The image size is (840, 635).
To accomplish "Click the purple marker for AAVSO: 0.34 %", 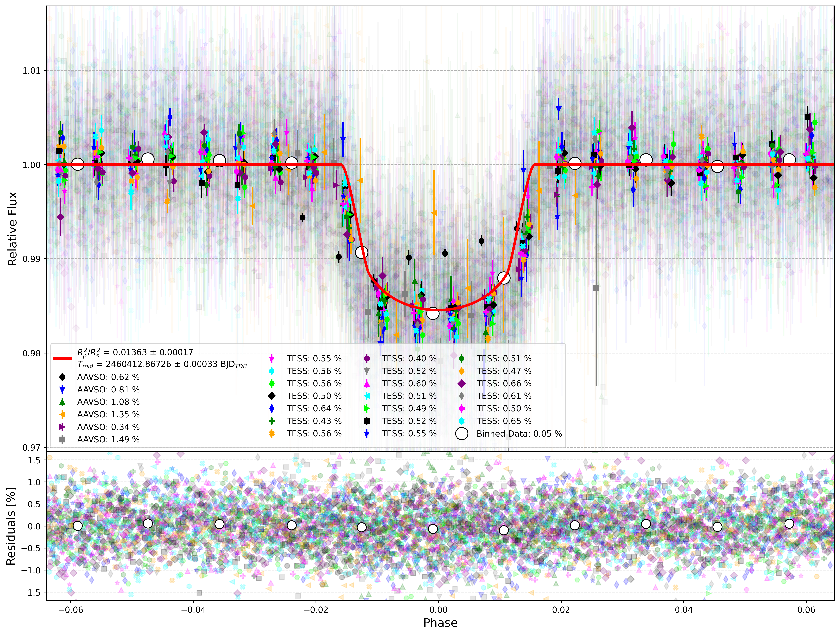I will [62, 427].
